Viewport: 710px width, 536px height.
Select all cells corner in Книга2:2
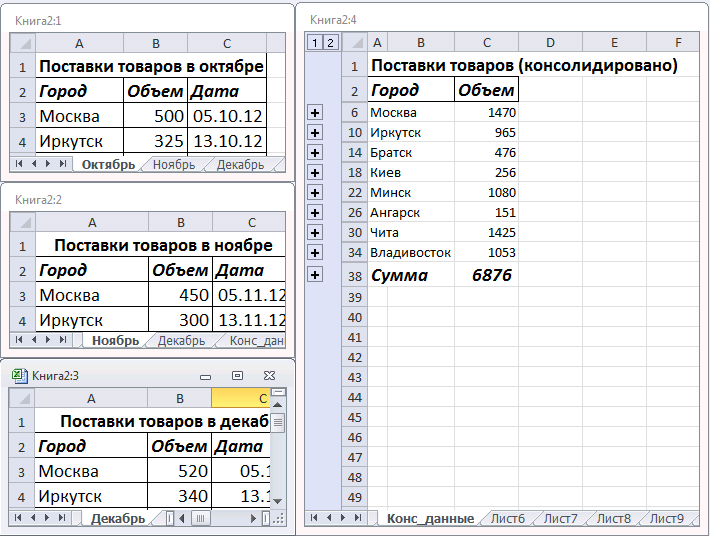point(23,222)
